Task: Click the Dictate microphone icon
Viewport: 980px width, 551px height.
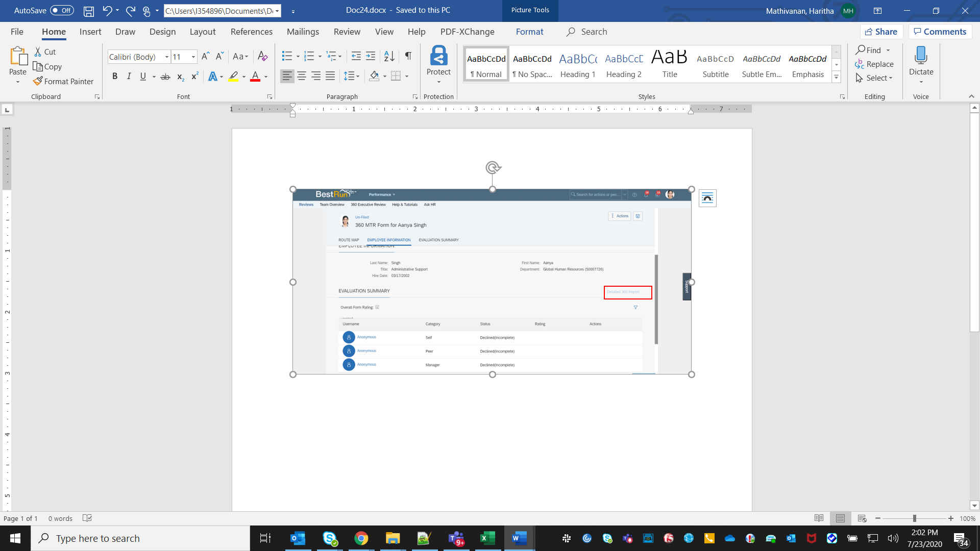Action: [921, 55]
